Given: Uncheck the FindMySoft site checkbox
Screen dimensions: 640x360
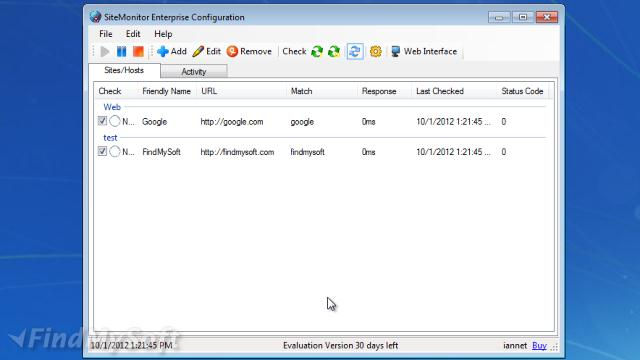Looking at the screenshot, I should pyautogui.click(x=102, y=152).
